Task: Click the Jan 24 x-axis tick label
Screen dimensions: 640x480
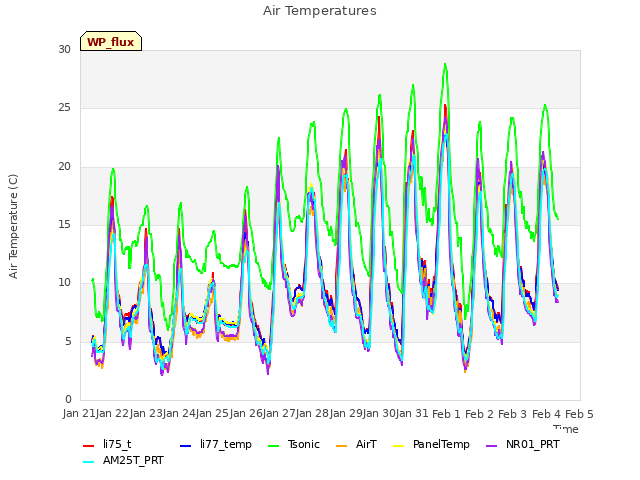Action: click(179, 413)
